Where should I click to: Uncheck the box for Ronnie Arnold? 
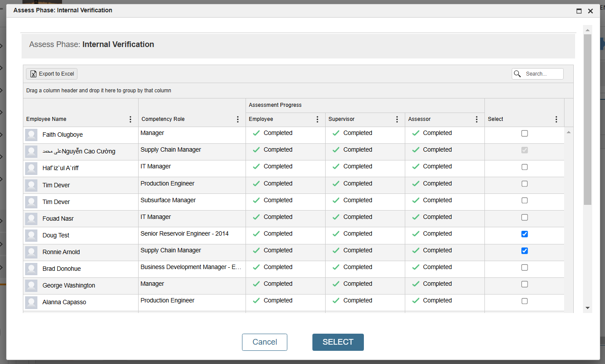(524, 251)
